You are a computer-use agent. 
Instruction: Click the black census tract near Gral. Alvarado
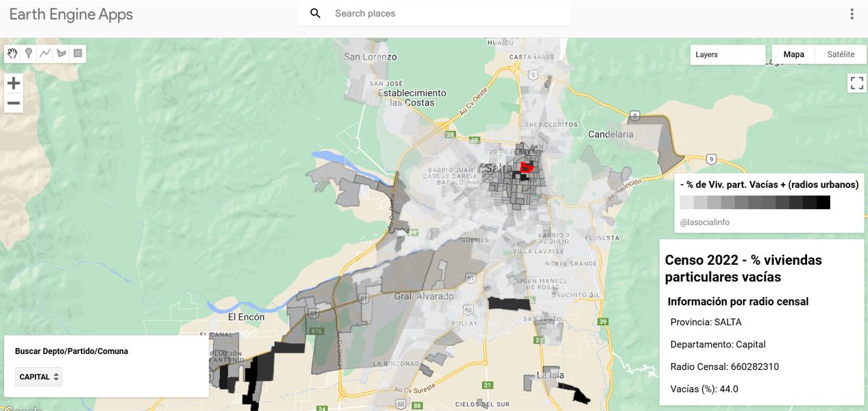pyautogui.click(x=509, y=303)
